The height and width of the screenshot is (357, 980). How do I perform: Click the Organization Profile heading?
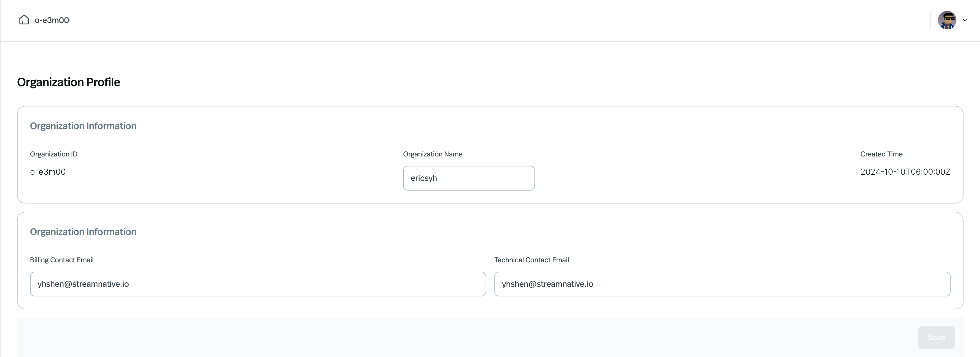pos(69,82)
